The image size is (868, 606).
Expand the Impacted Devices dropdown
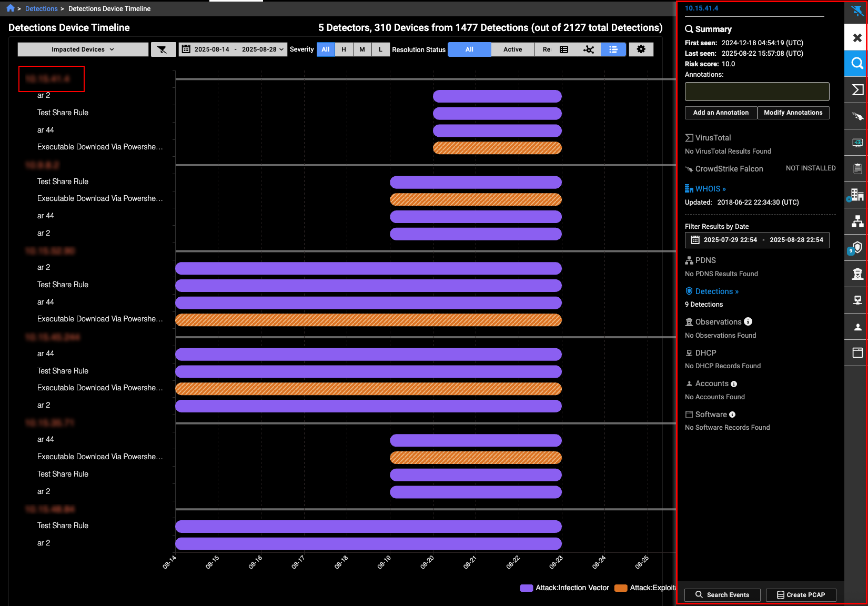pos(83,49)
